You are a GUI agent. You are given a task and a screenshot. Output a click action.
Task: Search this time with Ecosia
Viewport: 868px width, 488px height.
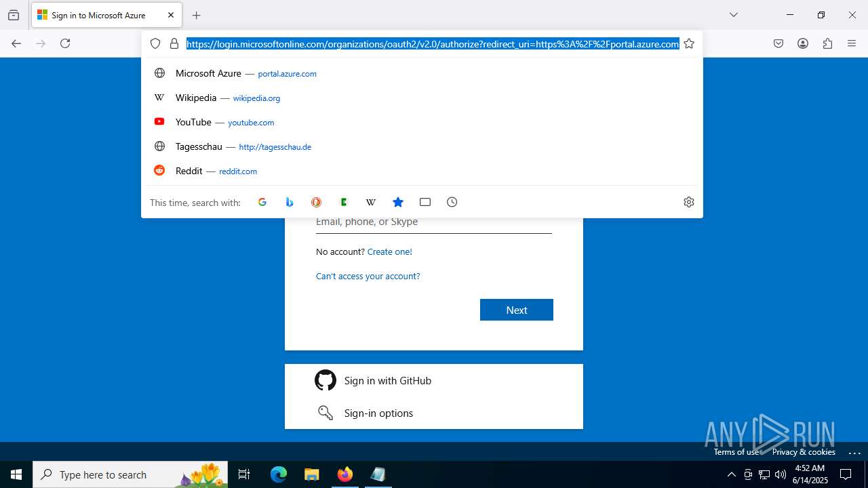coord(344,202)
